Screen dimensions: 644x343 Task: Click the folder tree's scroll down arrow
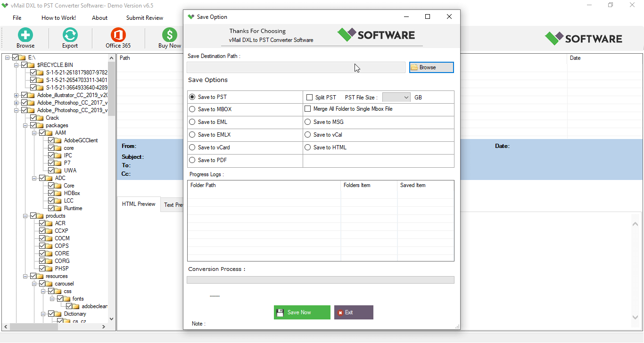112,318
